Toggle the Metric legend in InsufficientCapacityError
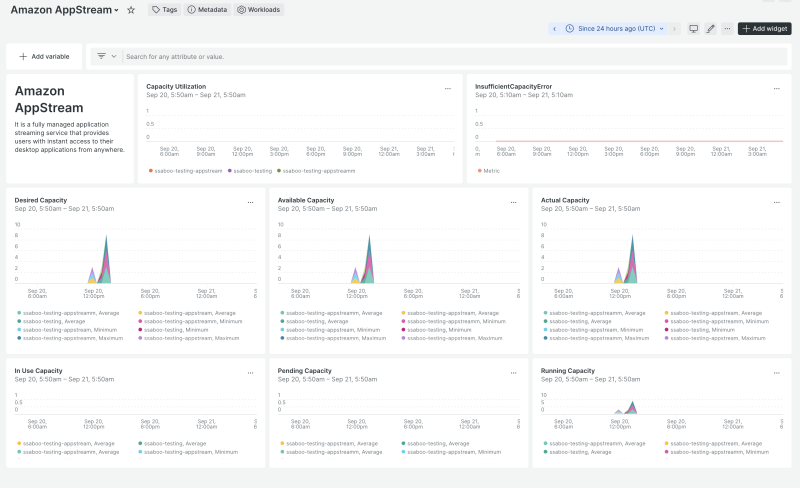This screenshot has width=800, height=488. (x=489, y=171)
